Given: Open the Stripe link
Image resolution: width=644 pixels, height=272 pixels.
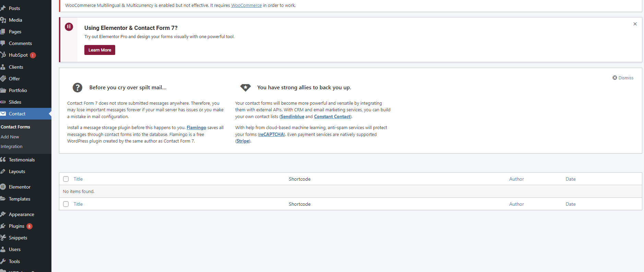Looking at the screenshot, I should pyautogui.click(x=243, y=141).
